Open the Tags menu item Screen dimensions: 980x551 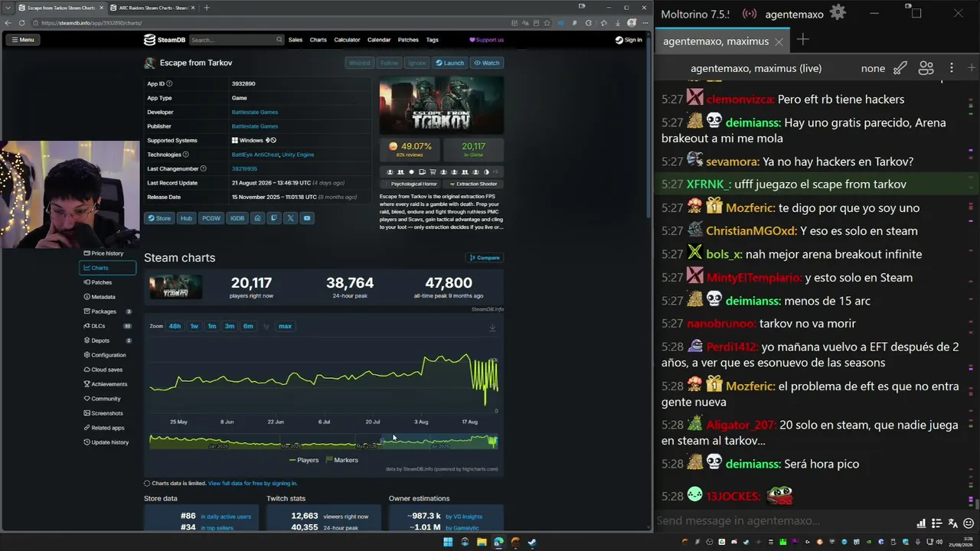click(x=433, y=40)
